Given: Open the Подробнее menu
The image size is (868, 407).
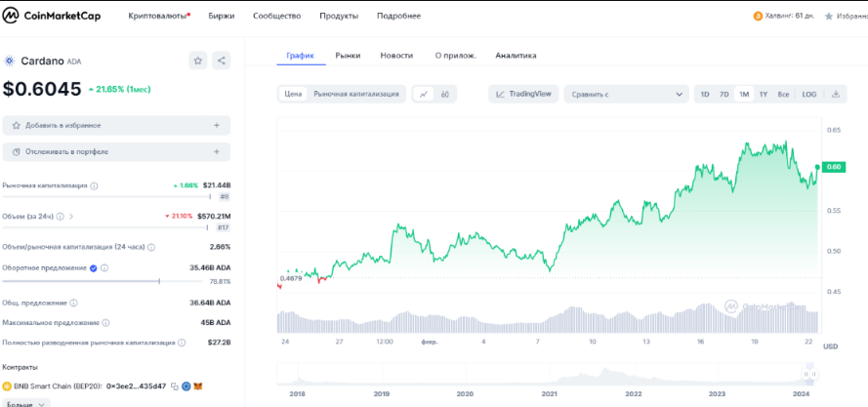Looking at the screenshot, I should click(398, 16).
